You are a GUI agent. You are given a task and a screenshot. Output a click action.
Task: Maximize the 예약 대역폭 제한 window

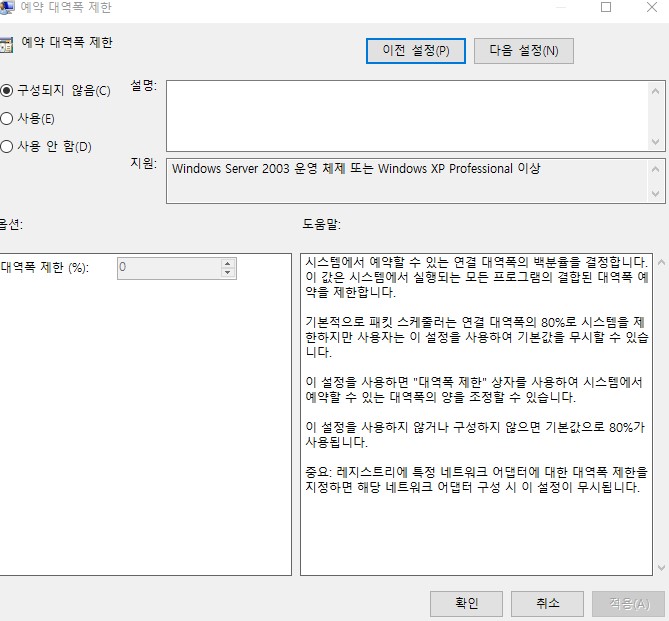pos(606,7)
